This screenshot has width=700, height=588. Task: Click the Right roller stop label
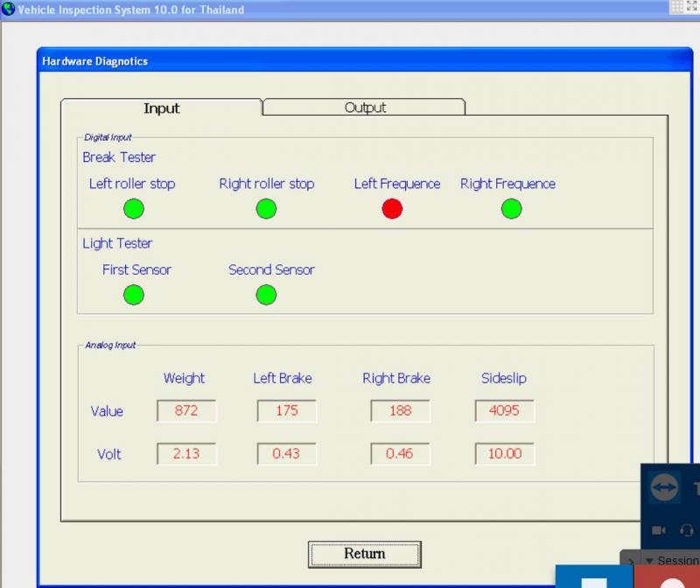click(267, 184)
